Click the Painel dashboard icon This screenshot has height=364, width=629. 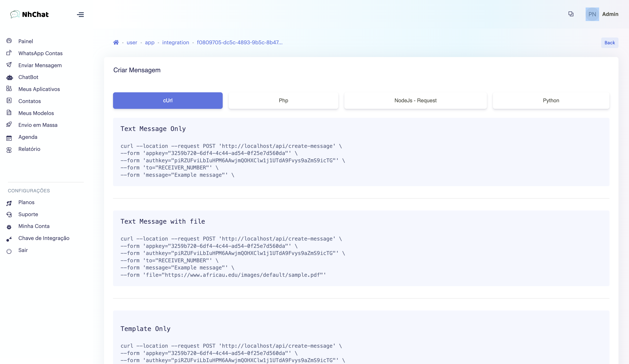coord(9,41)
